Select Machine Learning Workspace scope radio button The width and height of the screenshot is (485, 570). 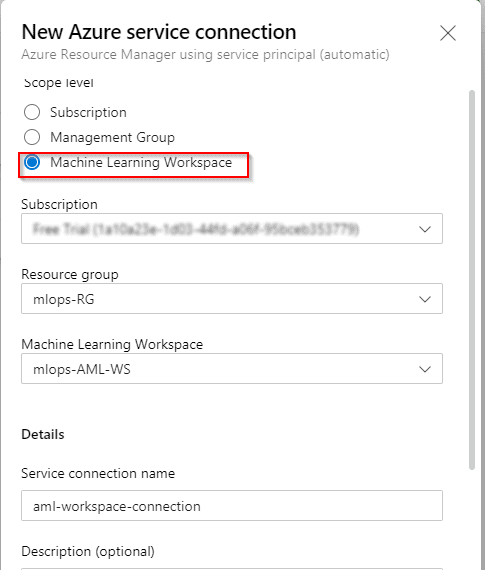pyautogui.click(x=32, y=162)
